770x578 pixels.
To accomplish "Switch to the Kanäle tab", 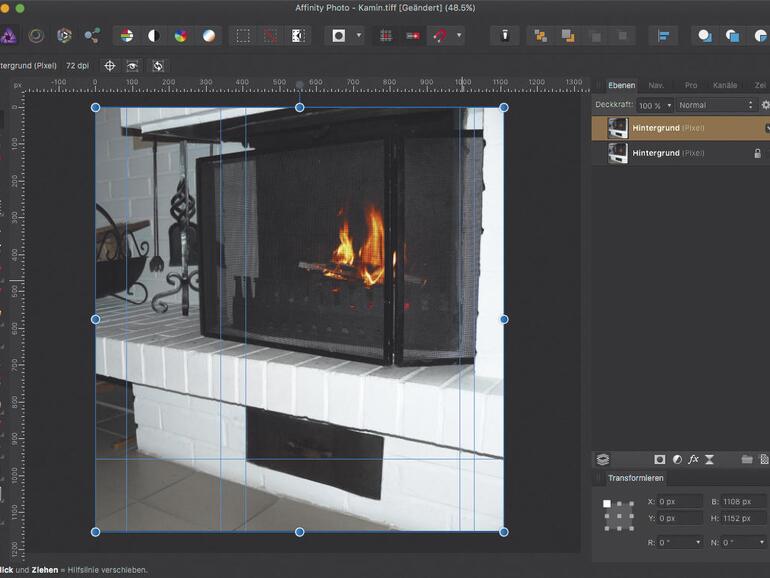I will point(725,85).
